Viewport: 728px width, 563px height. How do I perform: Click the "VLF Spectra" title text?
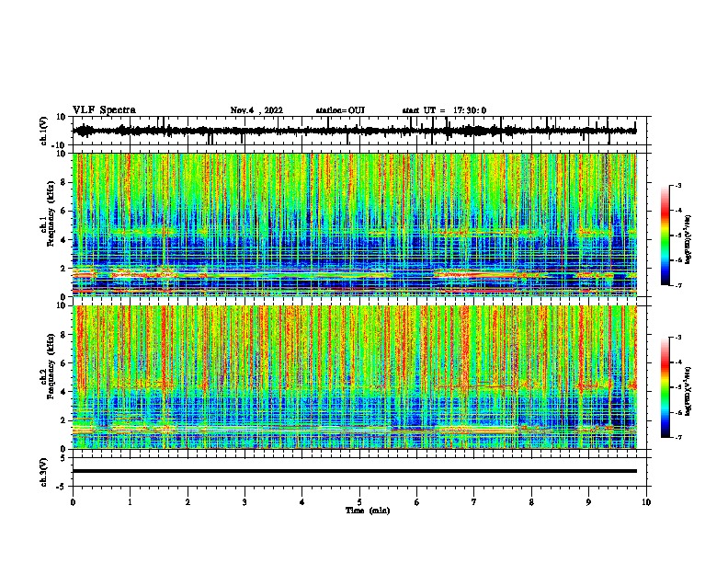tap(104, 110)
